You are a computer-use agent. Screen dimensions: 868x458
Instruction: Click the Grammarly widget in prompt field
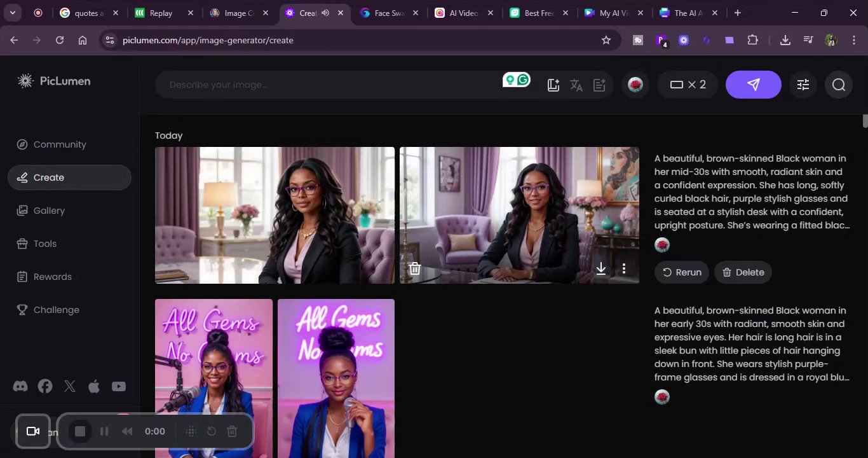coord(516,80)
